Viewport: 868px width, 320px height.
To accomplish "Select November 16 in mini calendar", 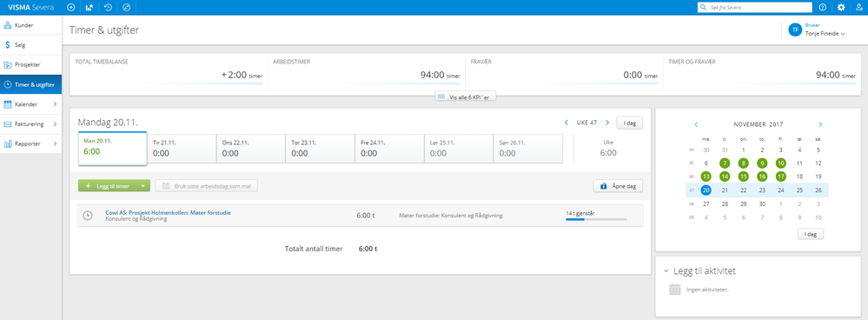I will click(x=762, y=177).
